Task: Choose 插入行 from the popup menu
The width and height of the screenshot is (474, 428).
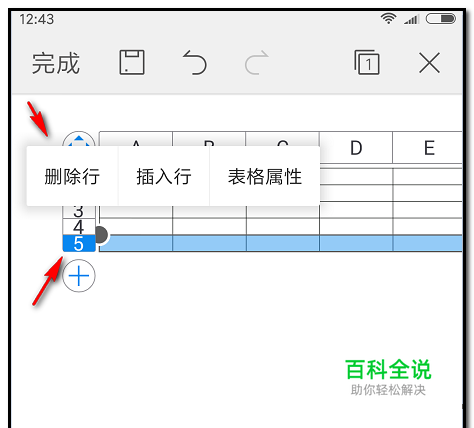Action: (164, 176)
